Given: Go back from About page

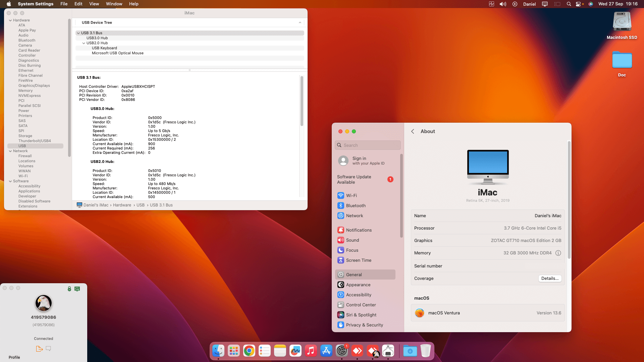Looking at the screenshot, I should pos(413,131).
